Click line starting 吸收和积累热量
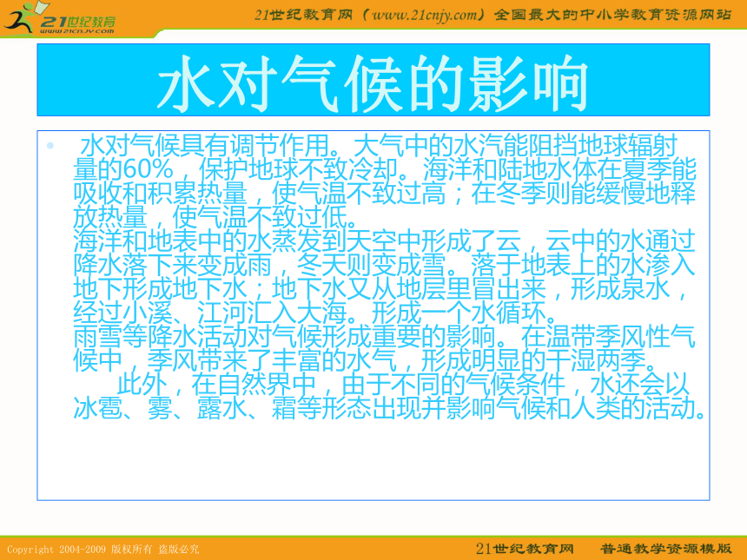The height and width of the screenshot is (560, 747). tap(385, 193)
